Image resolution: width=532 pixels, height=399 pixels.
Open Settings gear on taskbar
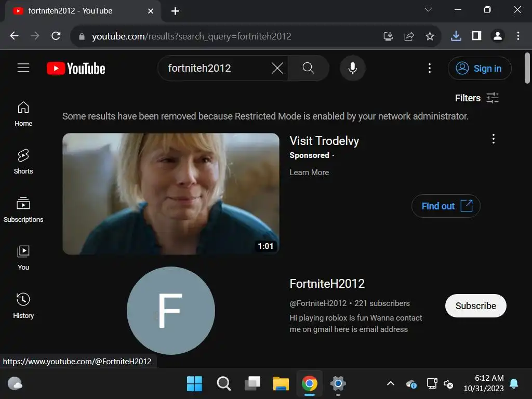pos(338,384)
